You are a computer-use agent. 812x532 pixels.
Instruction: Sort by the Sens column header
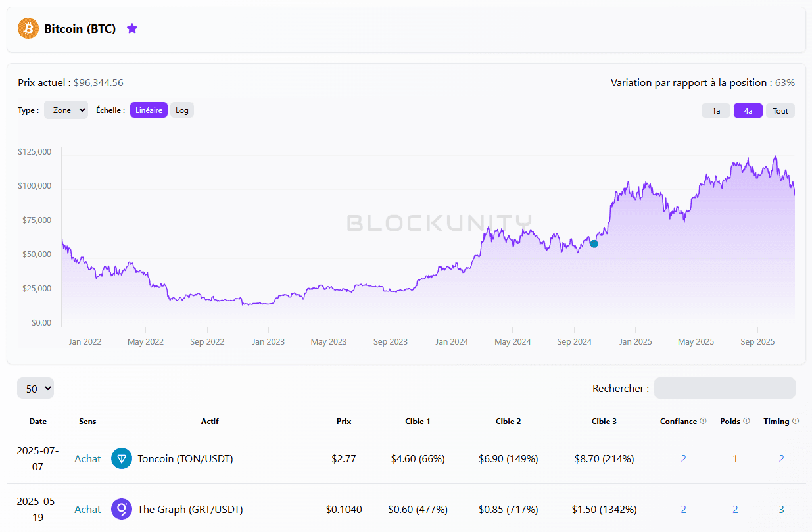point(87,421)
